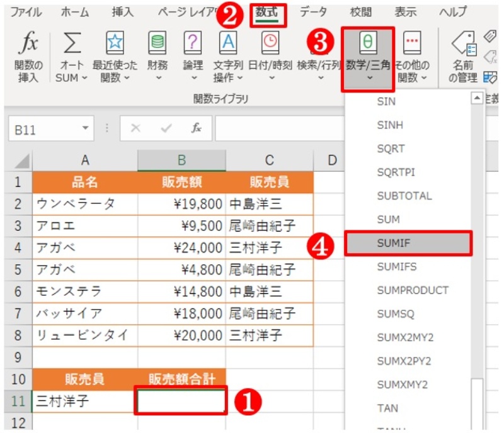This screenshot has height=433, width=504.
Task: Open the データ ribbon tab
Action: click(x=313, y=13)
